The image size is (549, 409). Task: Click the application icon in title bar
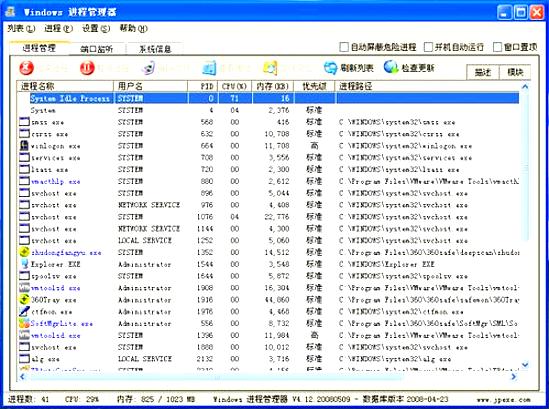[x=10, y=12]
